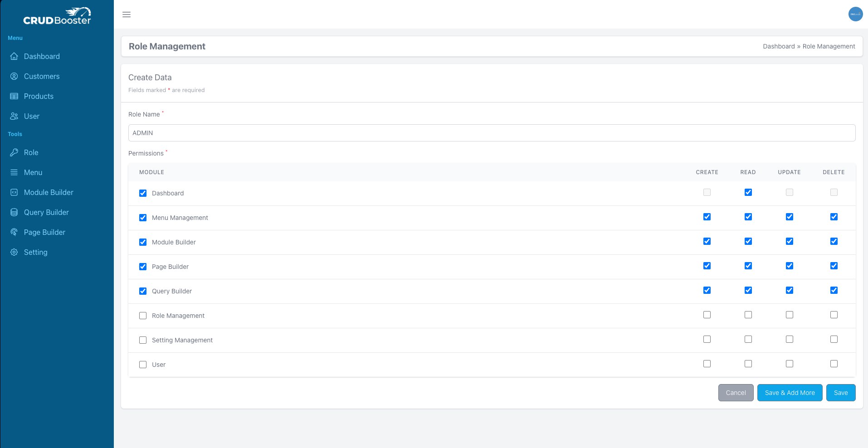This screenshot has width=868, height=448.
Task: Navigate to Dashboard via the breadcrumb link
Action: [x=779, y=46]
